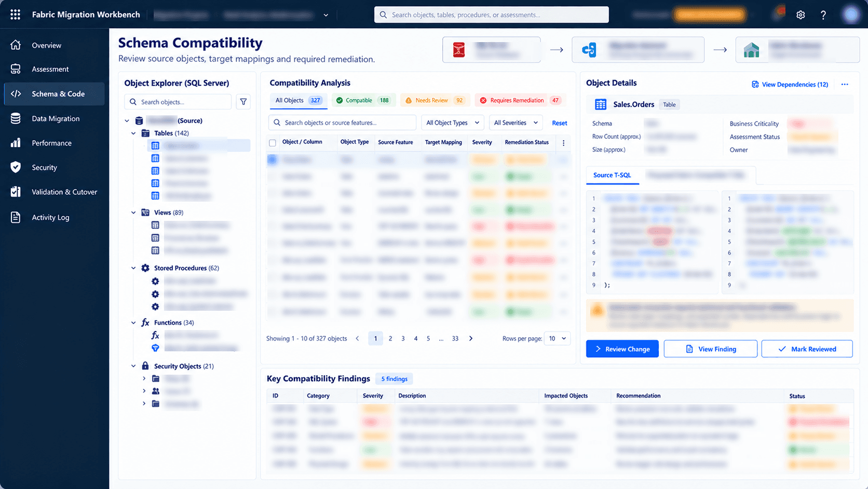Click the global search objects field

492,15
